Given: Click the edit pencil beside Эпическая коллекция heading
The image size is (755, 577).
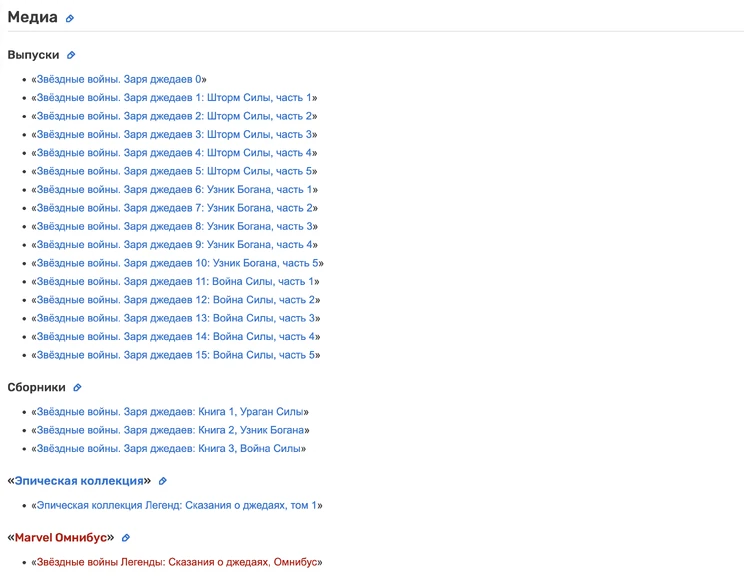Looking at the screenshot, I should (x=163, y=481).
